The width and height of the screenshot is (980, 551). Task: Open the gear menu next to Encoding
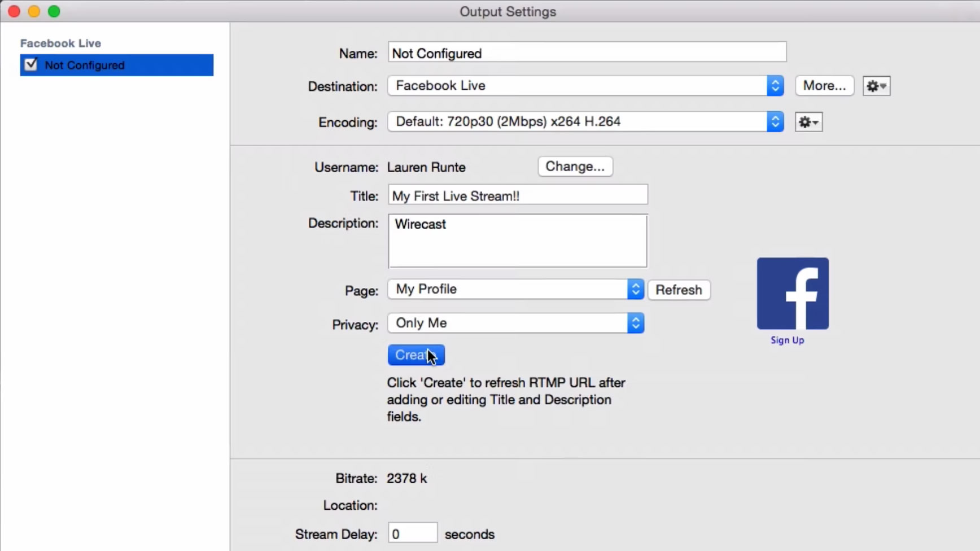pos(808,122)
